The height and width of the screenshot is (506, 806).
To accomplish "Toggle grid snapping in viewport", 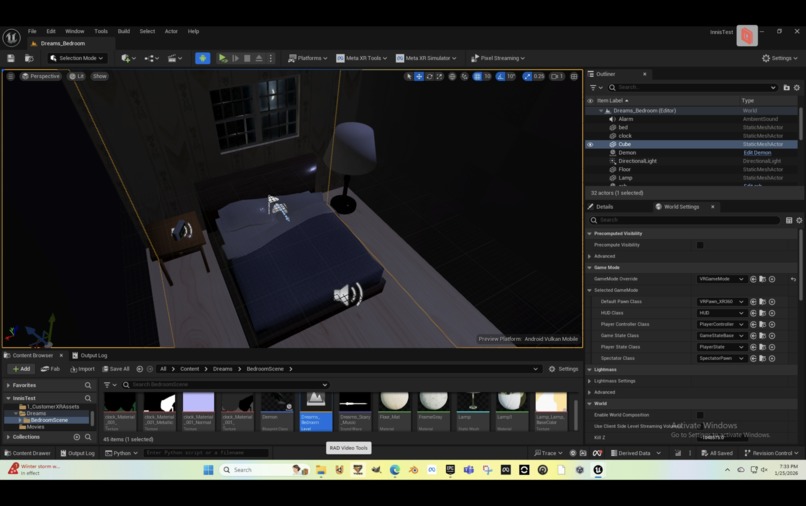I will [x=478, y=76].
